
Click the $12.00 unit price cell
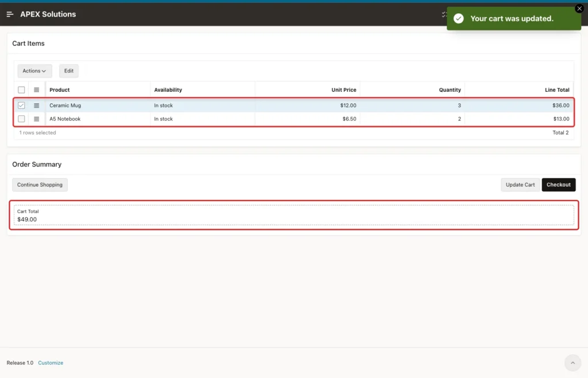click(308, 106)
